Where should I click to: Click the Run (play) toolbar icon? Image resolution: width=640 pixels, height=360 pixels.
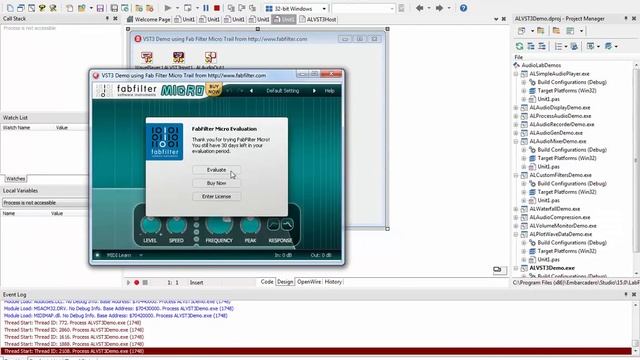(x=167, y=8)
